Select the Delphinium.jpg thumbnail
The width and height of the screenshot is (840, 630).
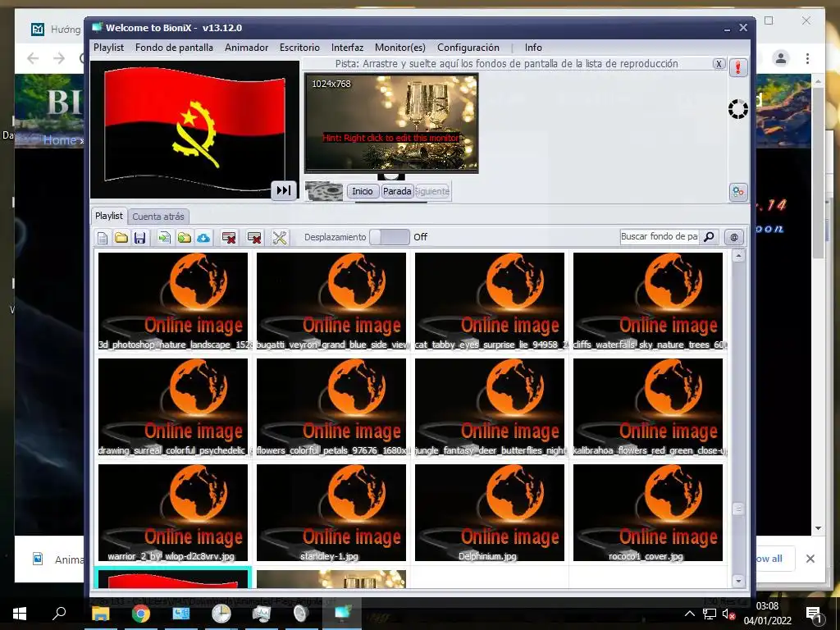pyautogui.click(x=490, y=513)
